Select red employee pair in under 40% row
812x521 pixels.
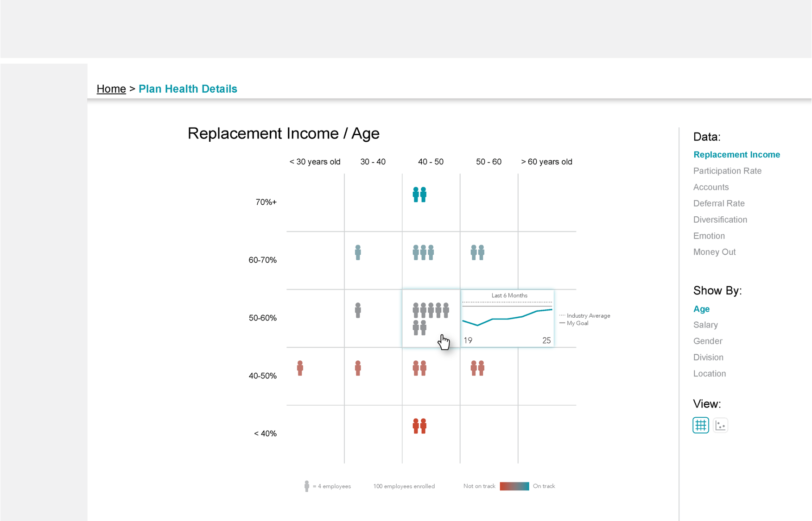coord(419,426)
